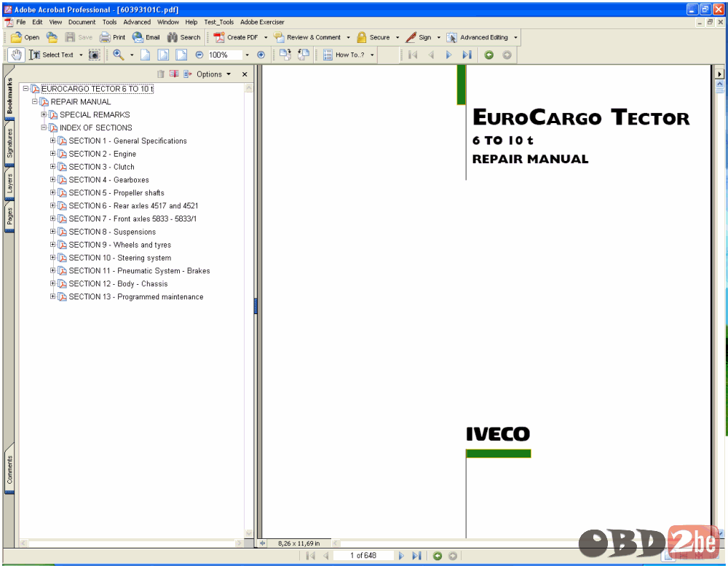Select SECTION 13 - Programmed maintenance bookmark
The image size is (728, 566).
tap(136, 297)
